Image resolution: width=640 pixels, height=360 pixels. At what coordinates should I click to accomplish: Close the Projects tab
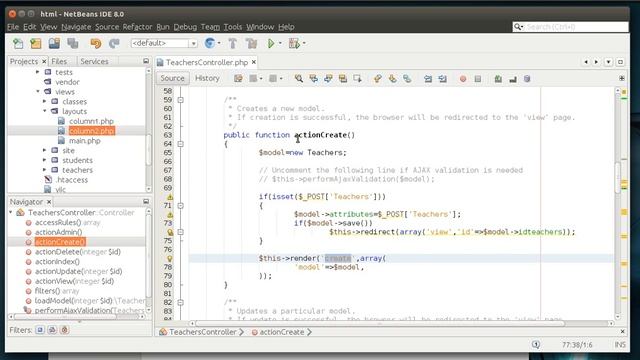[x=44, y=61]
